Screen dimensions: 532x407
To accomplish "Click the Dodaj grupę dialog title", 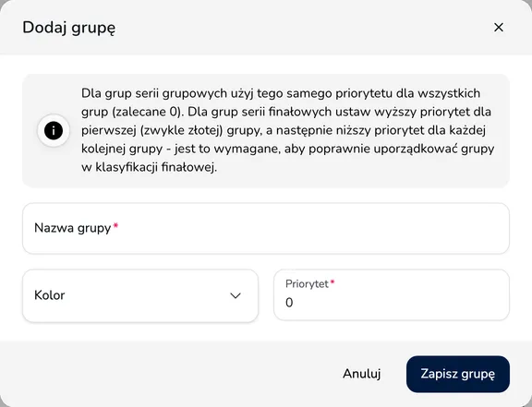I will tap(69, 28).
